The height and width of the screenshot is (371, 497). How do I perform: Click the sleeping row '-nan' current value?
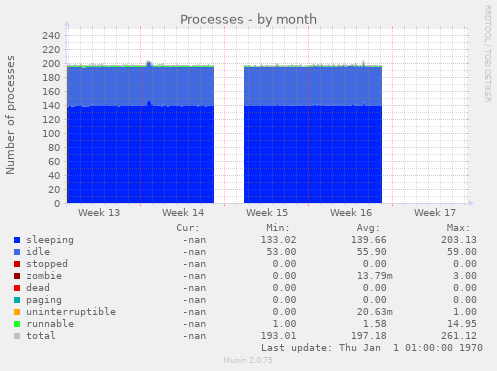point(194,240)
